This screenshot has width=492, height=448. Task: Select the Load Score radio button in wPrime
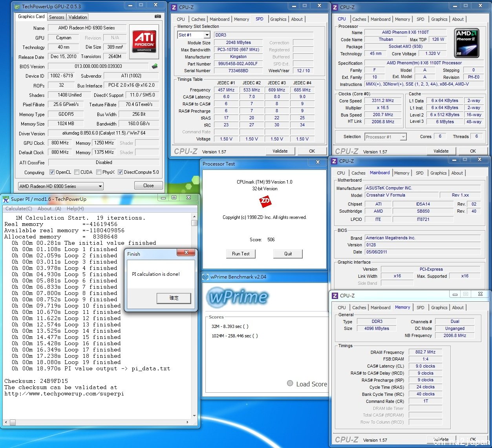tap(290, 384)
